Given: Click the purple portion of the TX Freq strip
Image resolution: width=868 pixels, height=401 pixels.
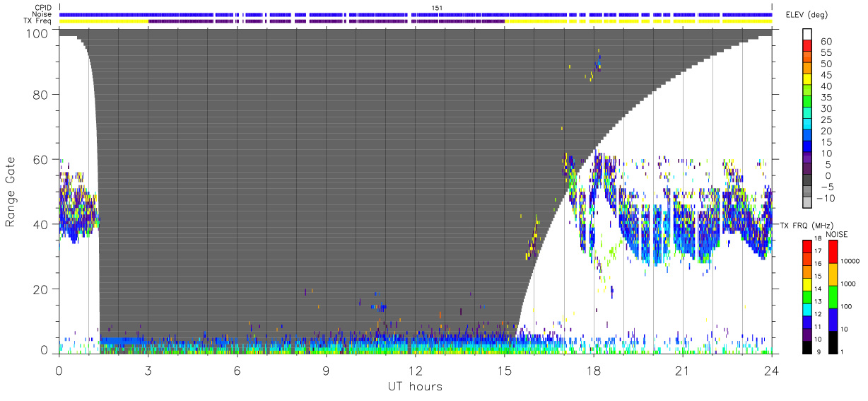Looking at the screenshot, I should pos(326,21).
